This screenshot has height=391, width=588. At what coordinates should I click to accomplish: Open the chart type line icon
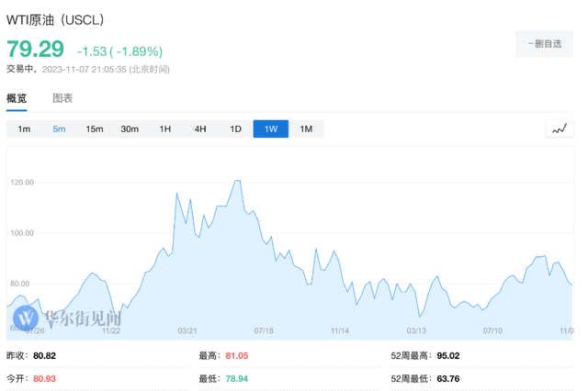pos(560,128)
